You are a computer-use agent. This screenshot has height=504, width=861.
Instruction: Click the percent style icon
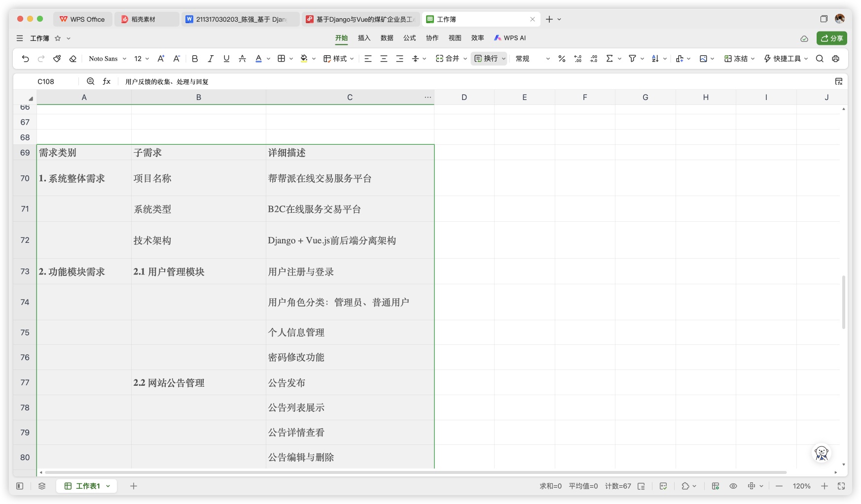pyautogui.click(x=562, y=59)
